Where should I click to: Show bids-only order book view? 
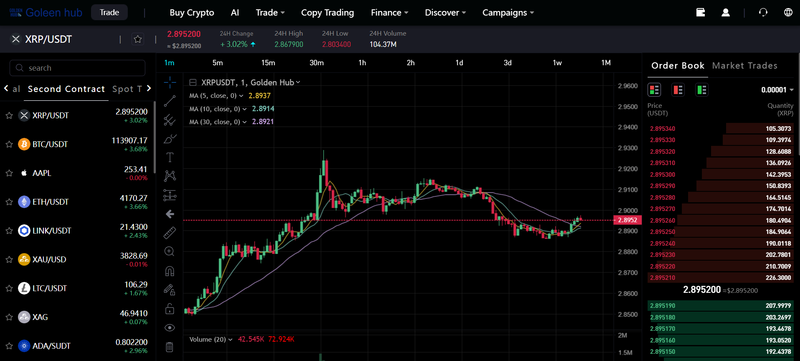click(x=702, y=90)
